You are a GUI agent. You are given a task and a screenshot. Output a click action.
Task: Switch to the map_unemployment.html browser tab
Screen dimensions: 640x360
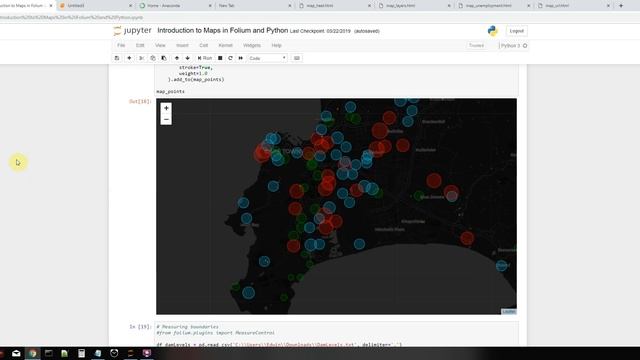click(494, 6)
